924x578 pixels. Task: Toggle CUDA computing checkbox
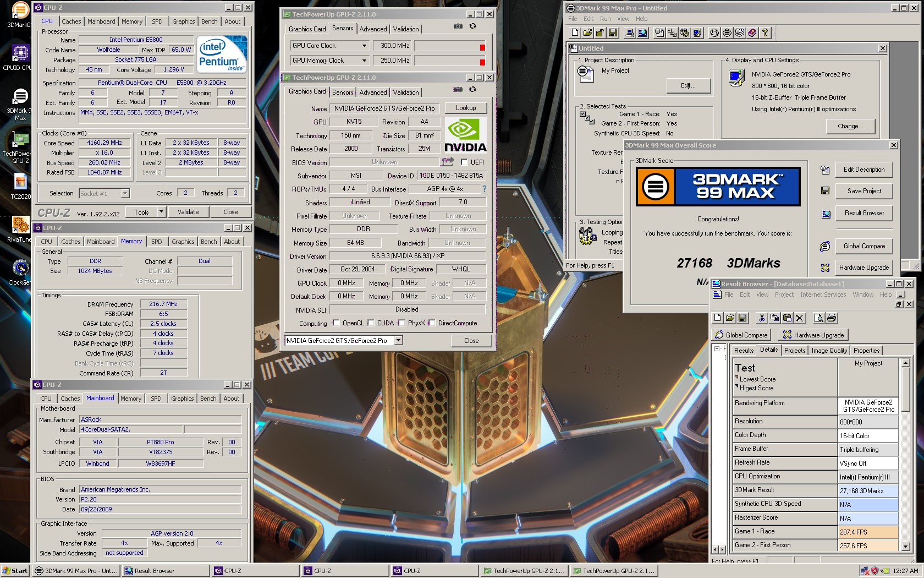tap(371, 323)
